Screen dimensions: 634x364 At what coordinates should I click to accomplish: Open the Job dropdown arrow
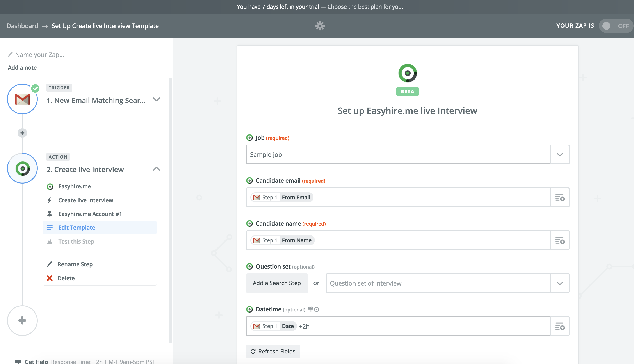pyautogui.click(x=559, y=154)
